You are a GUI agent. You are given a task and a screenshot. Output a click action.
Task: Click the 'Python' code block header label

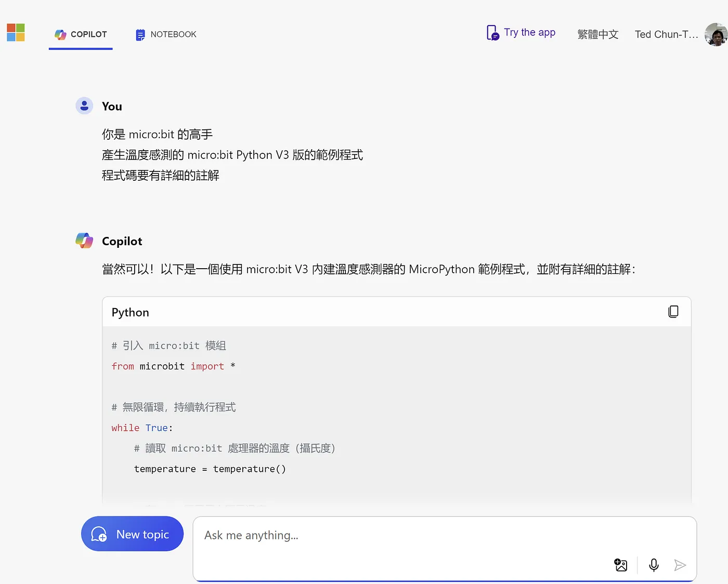(131, 312)
